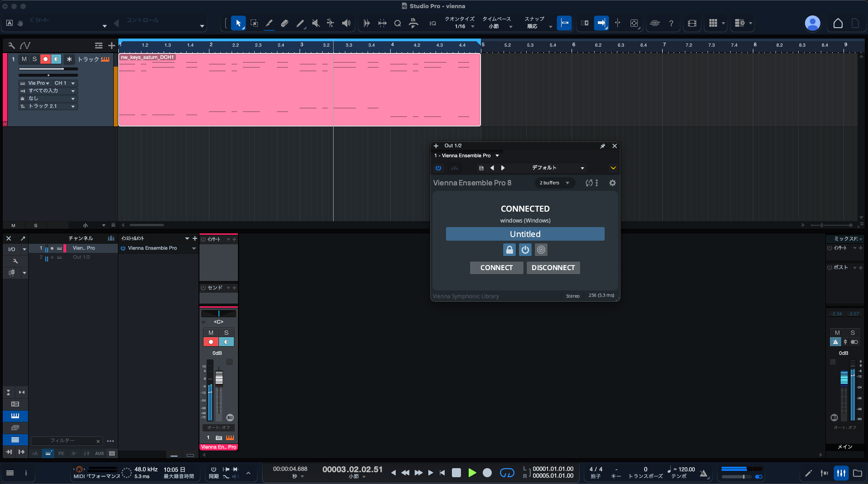Image resolution: width=868 pixels, height=484 pixels.
Task: Mute track 1 in the arrangement
Action: [x=24, y=59]
